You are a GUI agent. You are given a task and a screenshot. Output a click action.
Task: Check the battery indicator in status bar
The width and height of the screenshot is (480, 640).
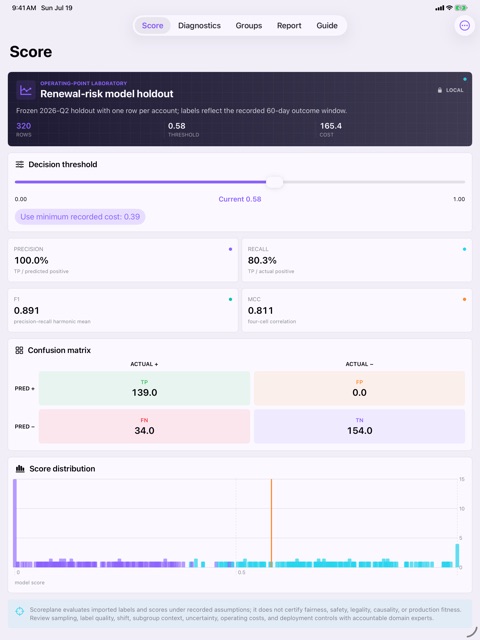461,8
